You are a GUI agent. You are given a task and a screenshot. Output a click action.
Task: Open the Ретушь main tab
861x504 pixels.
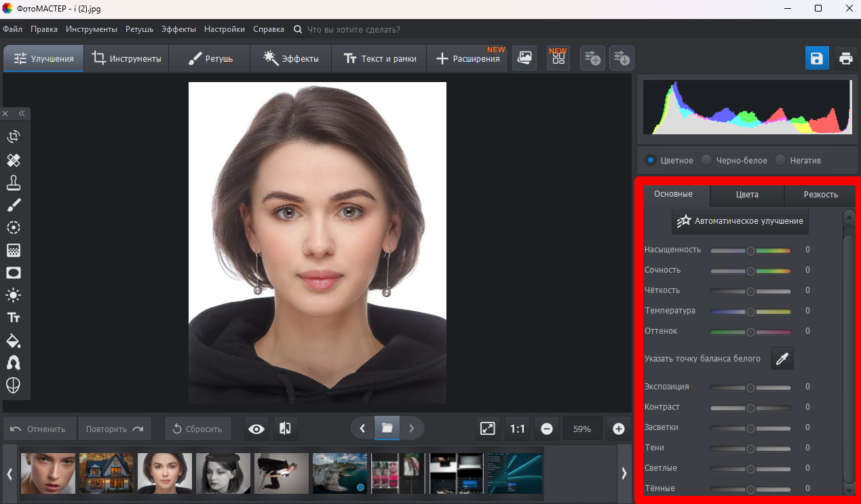[210, 59]
